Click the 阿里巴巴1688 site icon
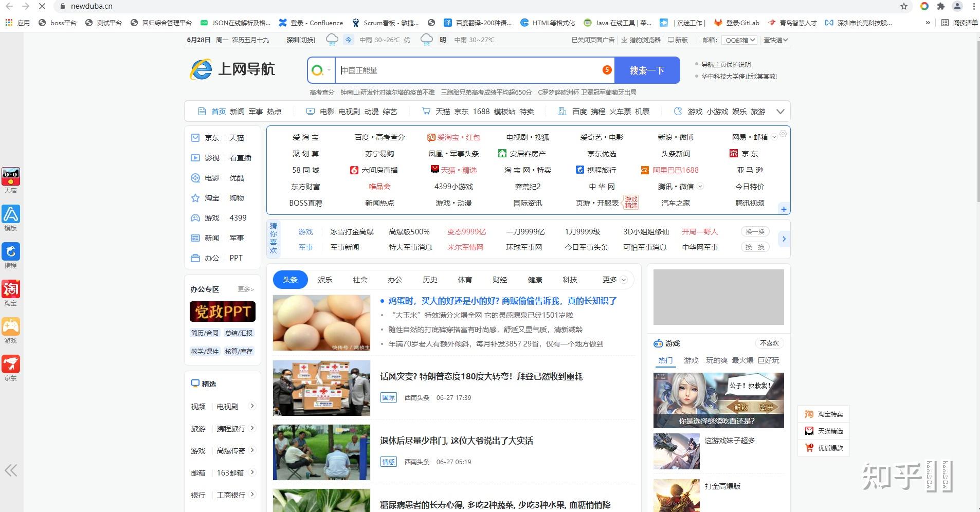The image size is (980, 512). [x=645, y=170]
